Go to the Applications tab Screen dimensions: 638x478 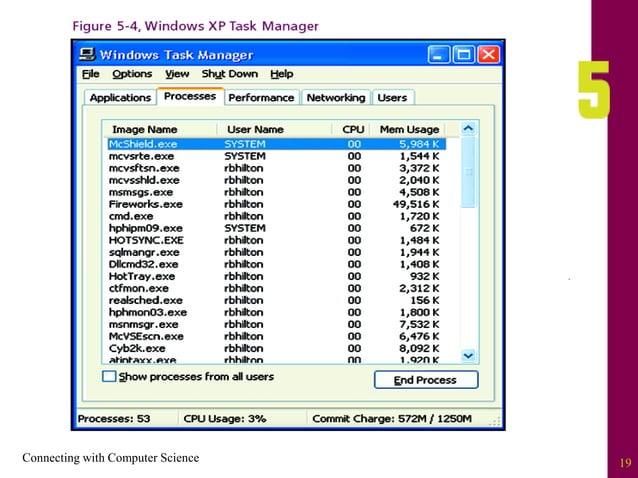120,98
